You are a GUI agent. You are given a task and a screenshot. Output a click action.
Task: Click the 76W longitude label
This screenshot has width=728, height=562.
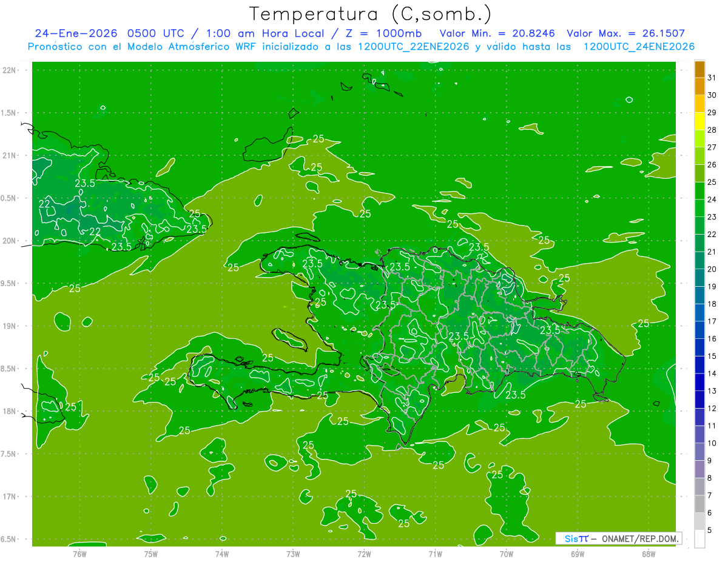coord(79,554)
